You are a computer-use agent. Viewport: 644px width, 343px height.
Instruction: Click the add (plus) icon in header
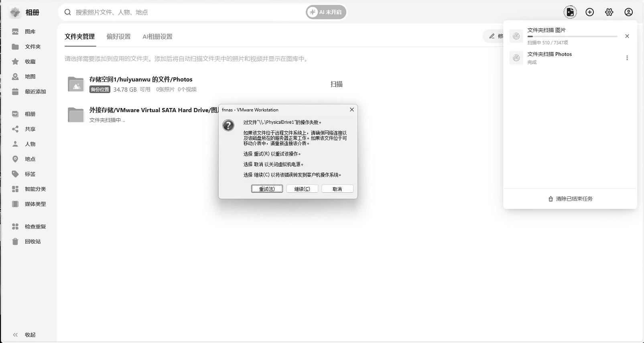tap(589, 12)
